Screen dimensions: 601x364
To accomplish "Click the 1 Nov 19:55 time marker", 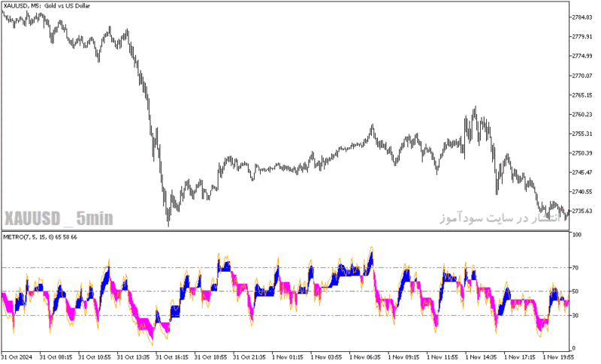I will pos(558,357).
